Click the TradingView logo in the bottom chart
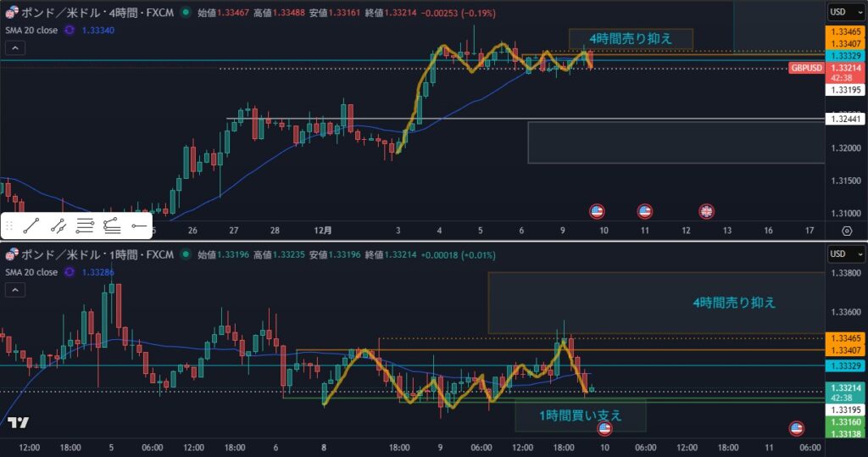868x457 pixels. pyautogui.click(x=18, y=423)
